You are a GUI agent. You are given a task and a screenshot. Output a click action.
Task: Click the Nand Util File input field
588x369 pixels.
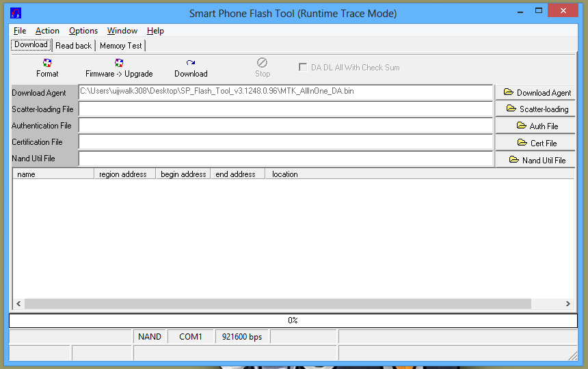(x=285, y=159)
